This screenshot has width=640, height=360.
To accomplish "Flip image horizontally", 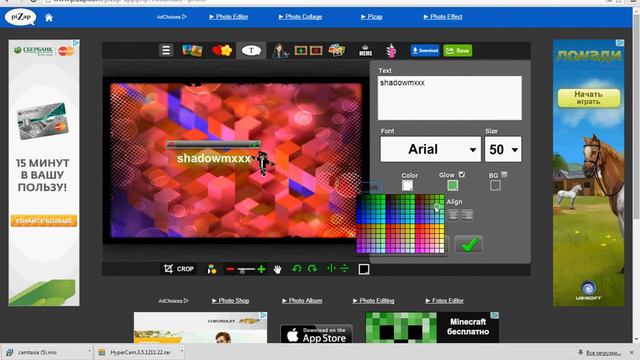I will 331,268.
